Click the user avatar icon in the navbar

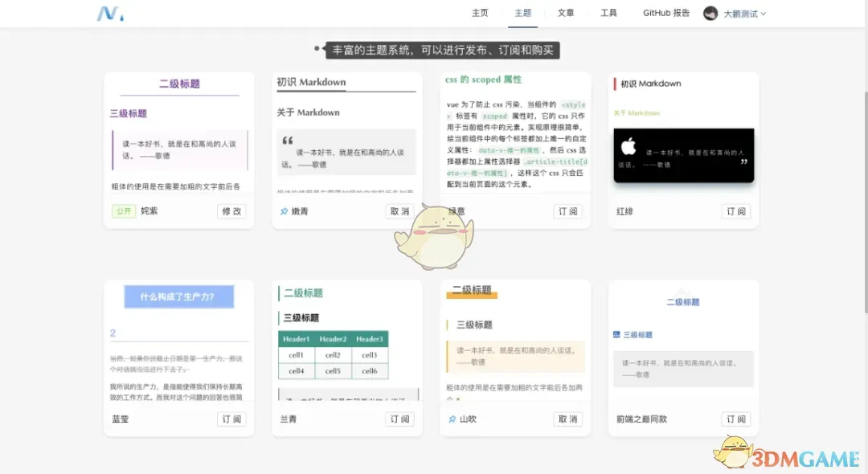709,13
